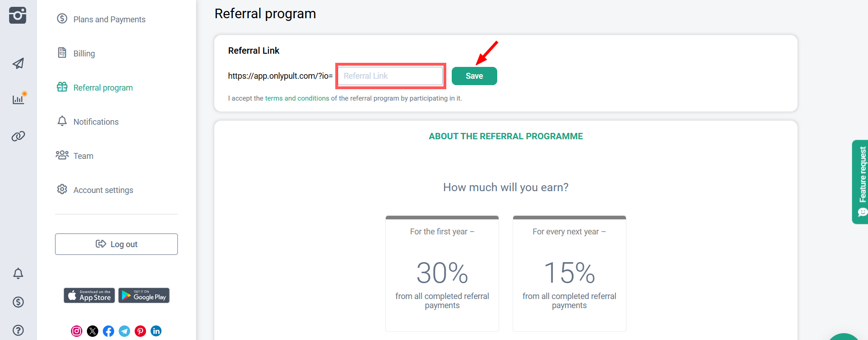Open the Billing menu item
The height and width of the screenshot is (340, 868).
[84, 54]
